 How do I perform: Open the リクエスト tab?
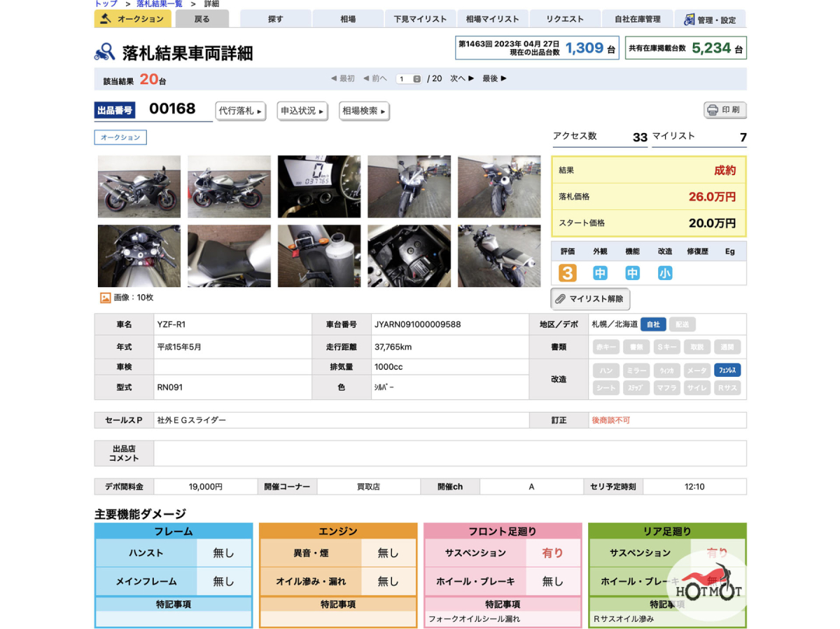(565, 19)
